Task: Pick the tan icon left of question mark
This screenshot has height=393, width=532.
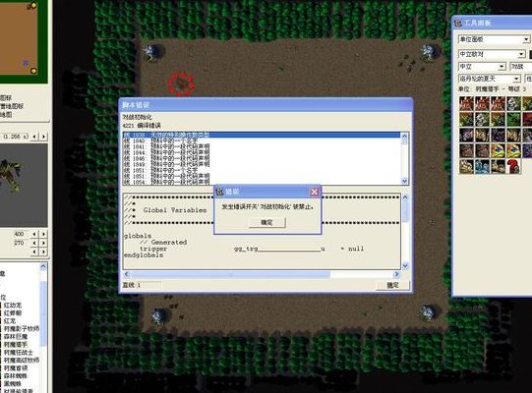Action: [x=498, y=167]
